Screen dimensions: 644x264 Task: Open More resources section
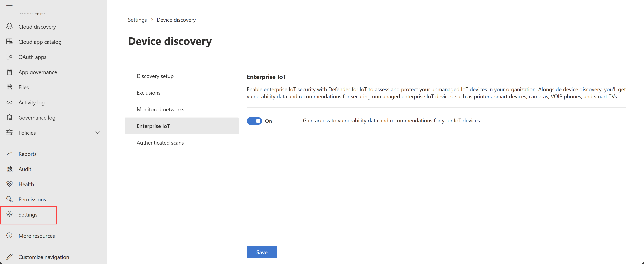(x=37, y=236)
